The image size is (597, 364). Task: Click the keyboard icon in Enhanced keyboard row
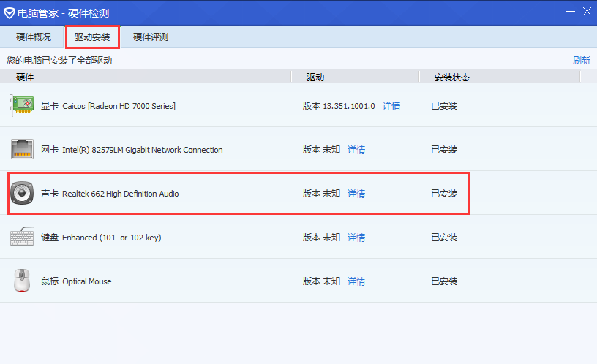[x=22, y=237]
